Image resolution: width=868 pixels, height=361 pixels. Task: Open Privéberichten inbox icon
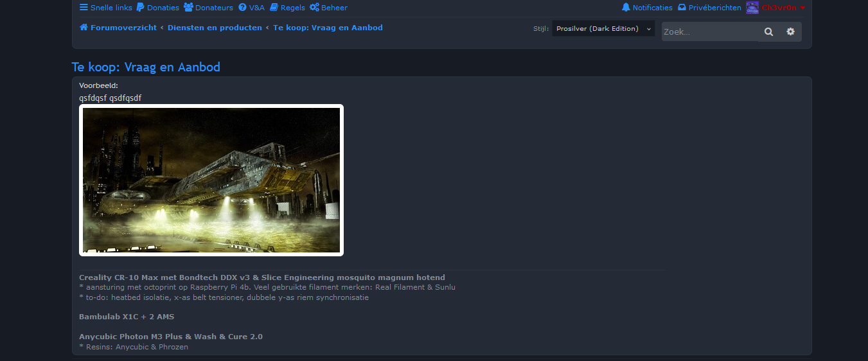click(682, 8)
